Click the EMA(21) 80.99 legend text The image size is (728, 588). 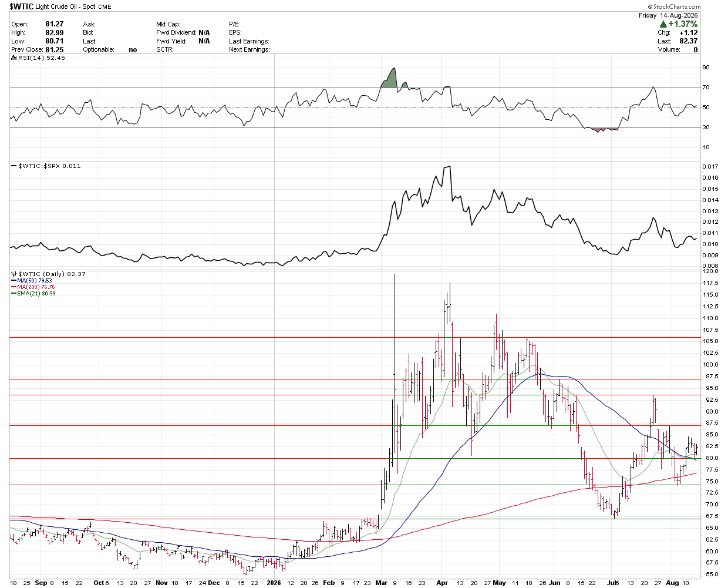click(36, 294)
